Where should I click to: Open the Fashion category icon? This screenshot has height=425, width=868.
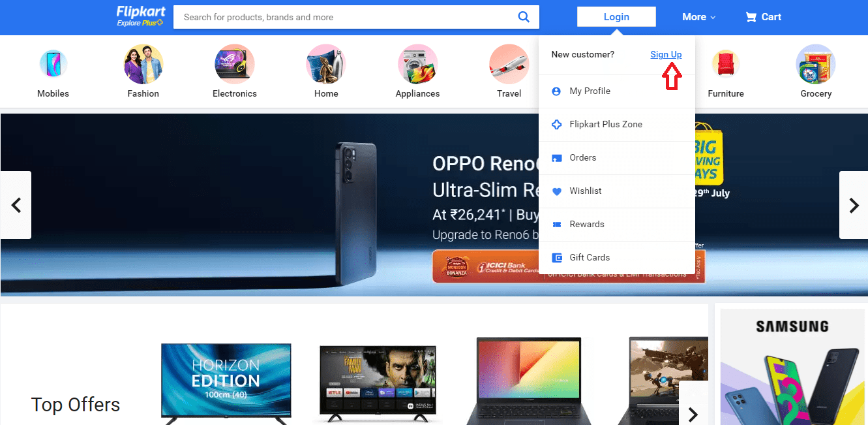[x=143, y=64]
